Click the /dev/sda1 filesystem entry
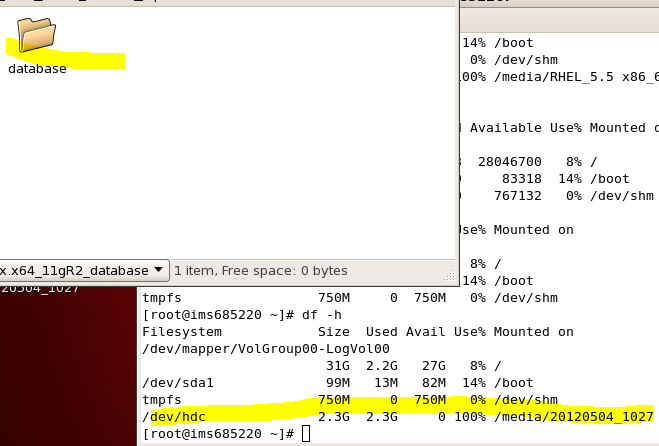Viewport: 659px width, 446px height. click(178, 383)
